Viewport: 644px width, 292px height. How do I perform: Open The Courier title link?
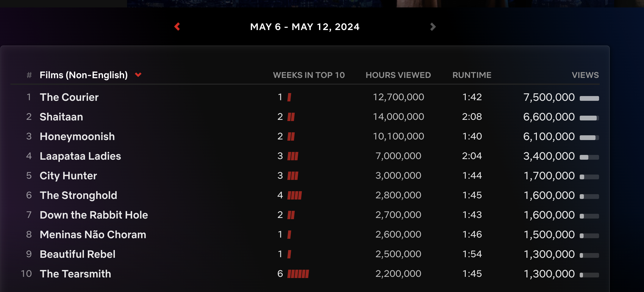tap(69, 97)
